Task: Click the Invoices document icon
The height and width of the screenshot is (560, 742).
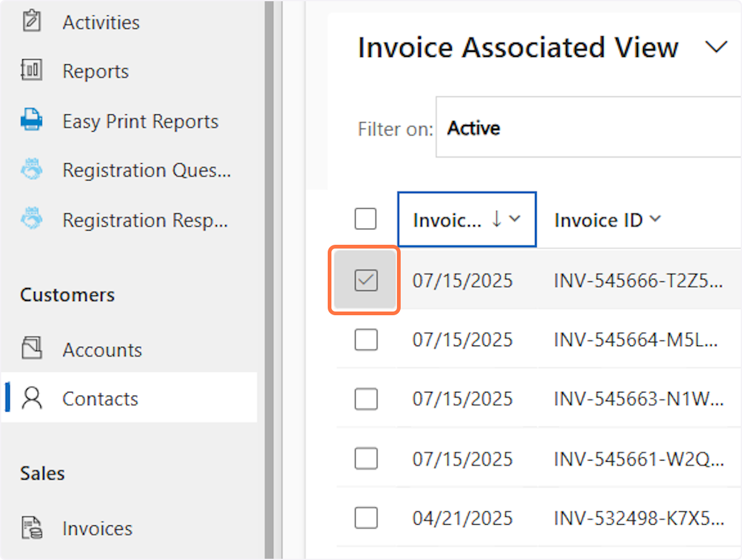Action: [x=31, y=528]
